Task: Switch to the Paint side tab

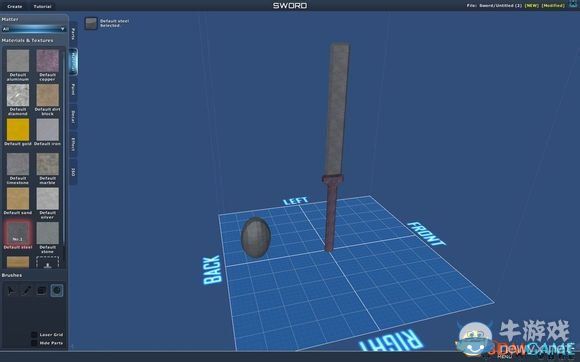Action: pyautogui.click(x=73, y=89)
